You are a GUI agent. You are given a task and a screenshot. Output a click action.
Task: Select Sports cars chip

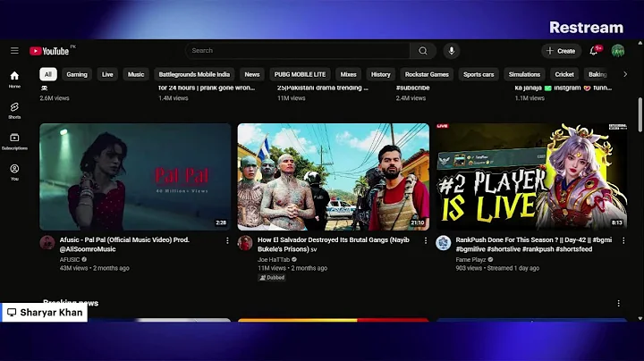479,74
